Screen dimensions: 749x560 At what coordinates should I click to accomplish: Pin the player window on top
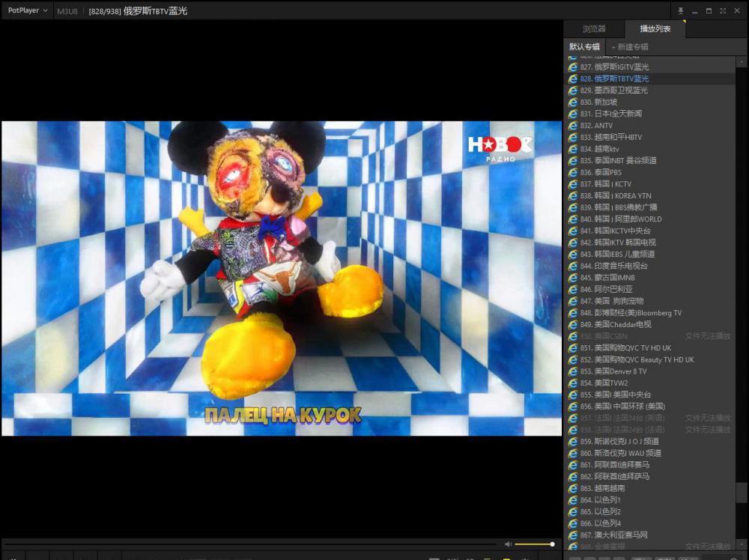click(x=681, y=11)
